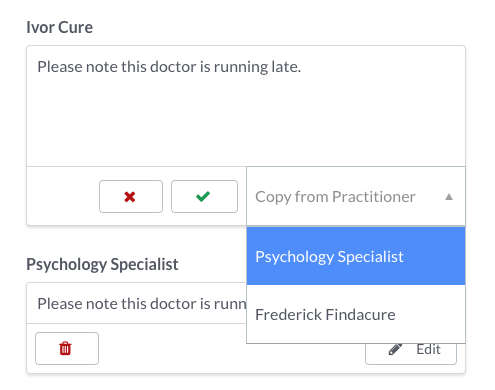The height and width of the screenshot is (390, 495).
Task: Select Psychology Specialist from the dropdown list
Action: pyautogui.click(x=356, y=256)
